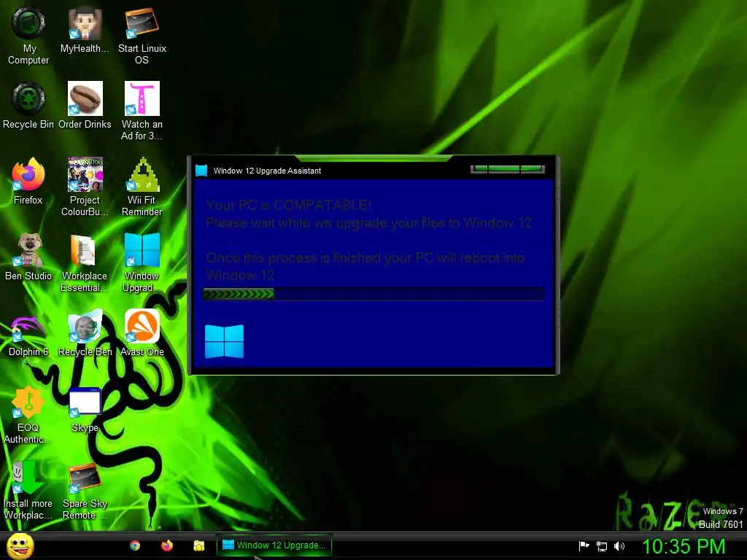
Task: Open the volume speaker tray icon
Action: coord(619,546)
